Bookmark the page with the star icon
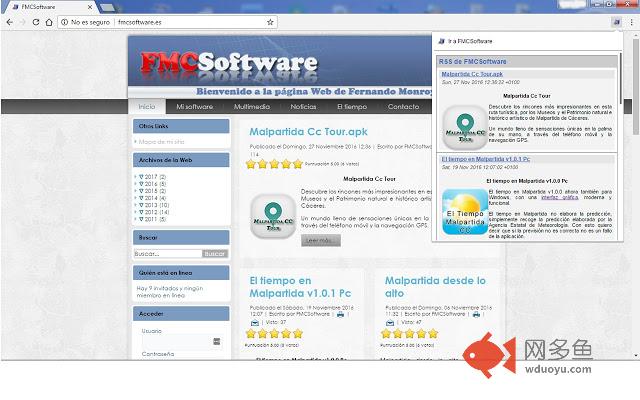The height and width of the screenshot is (400, 640). [x=270, y=22]
